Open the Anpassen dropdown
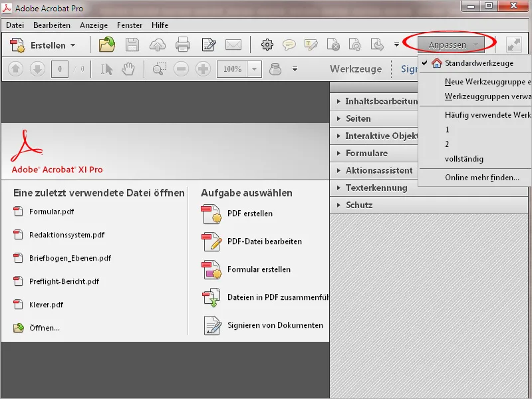The width and height of the screenshot is (532, 399). (452, 45)
